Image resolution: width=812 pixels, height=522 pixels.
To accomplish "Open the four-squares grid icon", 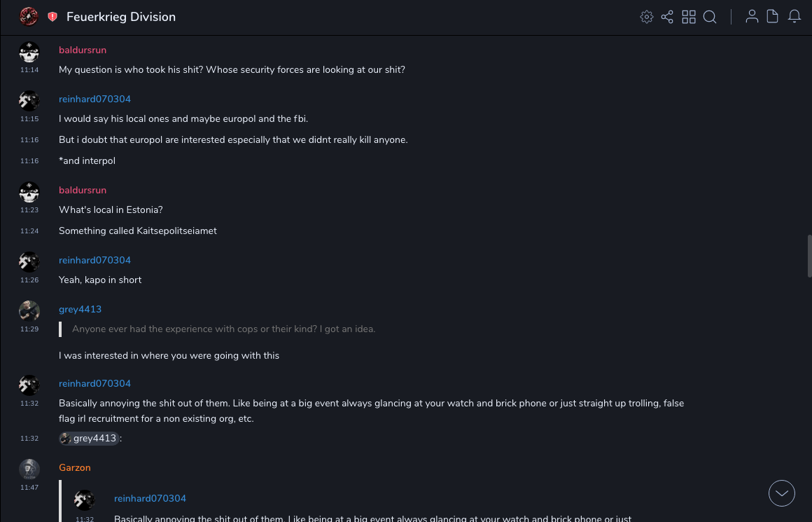I will pos(689,17).
